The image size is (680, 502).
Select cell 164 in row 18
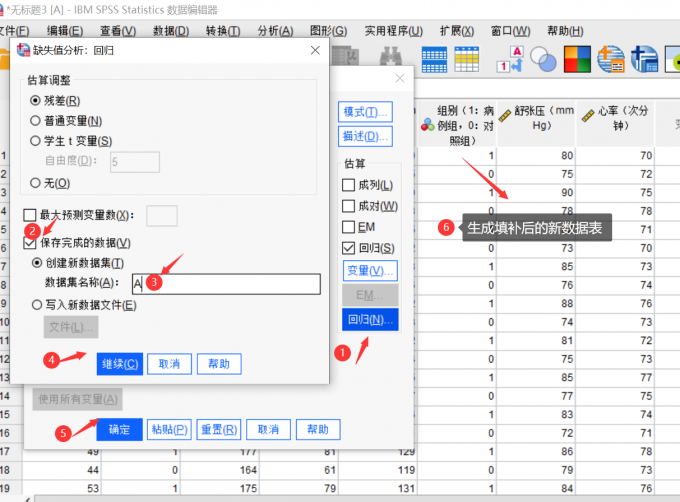219,470
